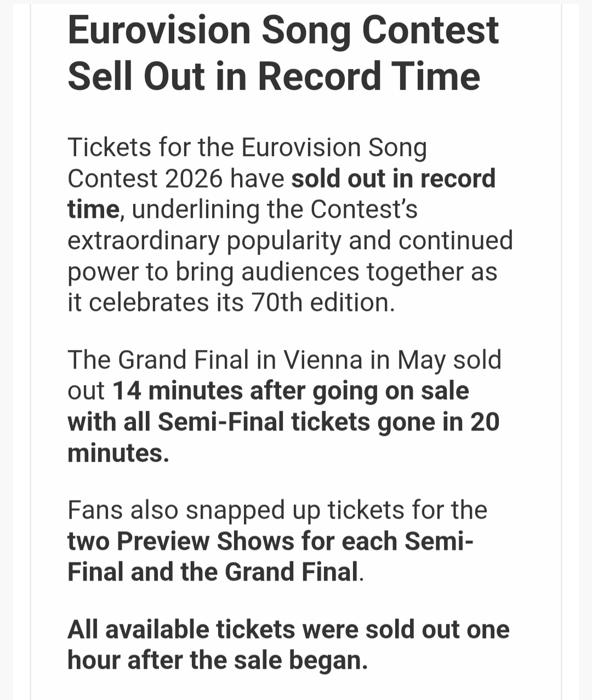This screenshot has height=700, width=592.
Task: Click the word "Vienna" in second paragraph
Action: (x=322, y=360)
